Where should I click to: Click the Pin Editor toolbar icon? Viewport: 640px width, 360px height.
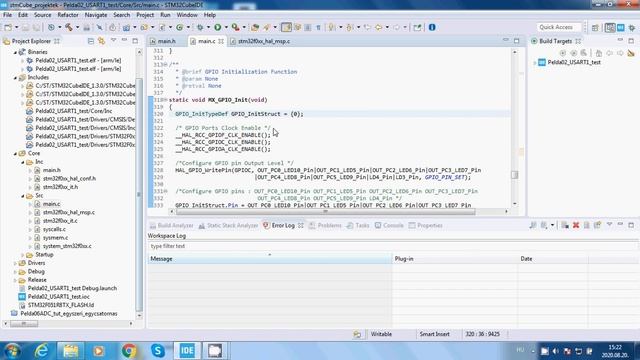[417, 27]
